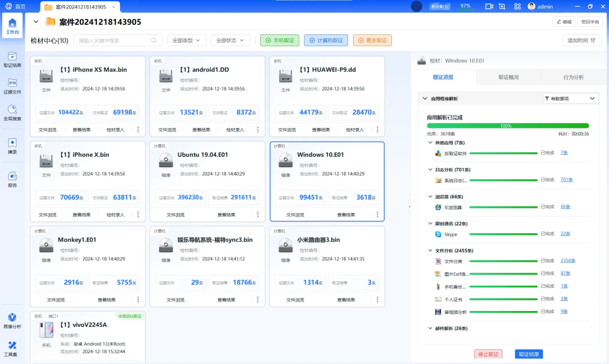609x364 pixels.
Task: Click the 应用解析已完成 100% progress bar
Action: click(507, 126)
